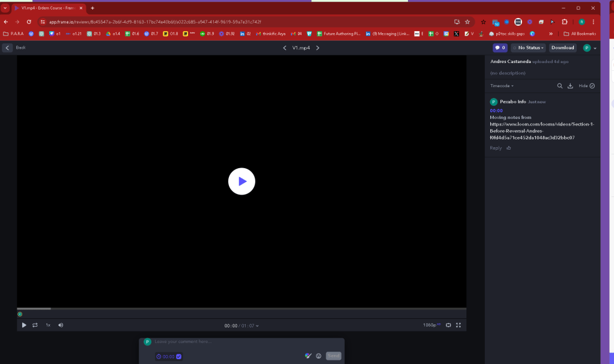This screenshot has width=614, height=364.
Task: Toggle loop playback icon
Action: [x=35, y=325]
